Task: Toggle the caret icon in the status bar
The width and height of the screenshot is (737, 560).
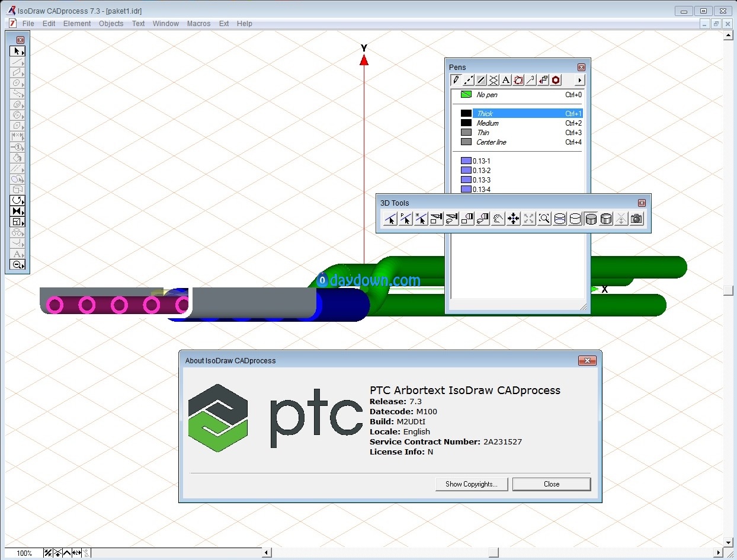Action: [67, 553]
